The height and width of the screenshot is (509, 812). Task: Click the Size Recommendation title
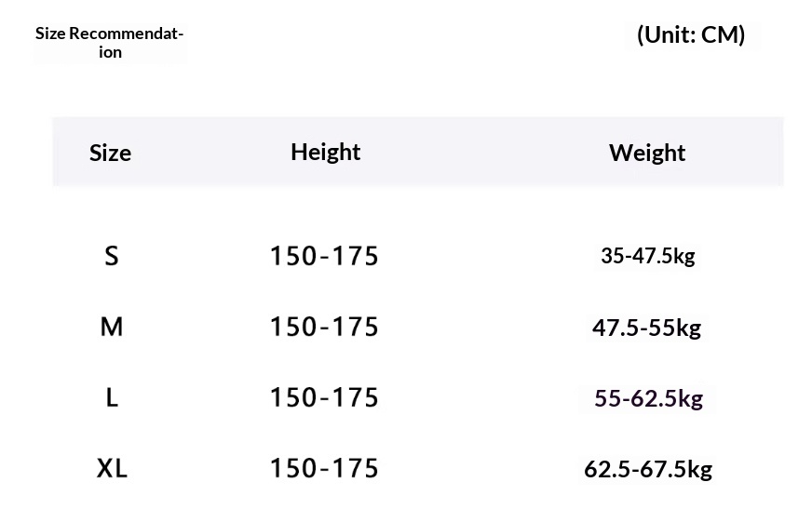point(110,43)
